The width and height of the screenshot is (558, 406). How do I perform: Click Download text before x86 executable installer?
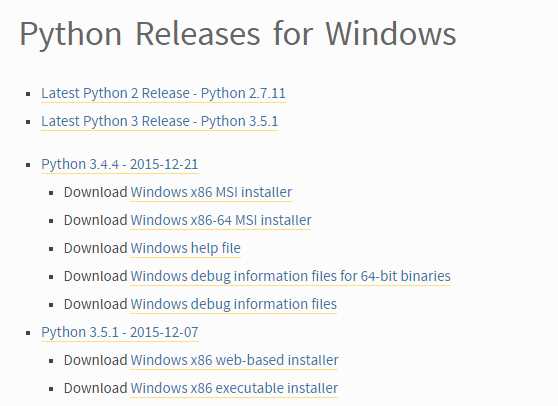pyautogui.click(x=96, y=388)
